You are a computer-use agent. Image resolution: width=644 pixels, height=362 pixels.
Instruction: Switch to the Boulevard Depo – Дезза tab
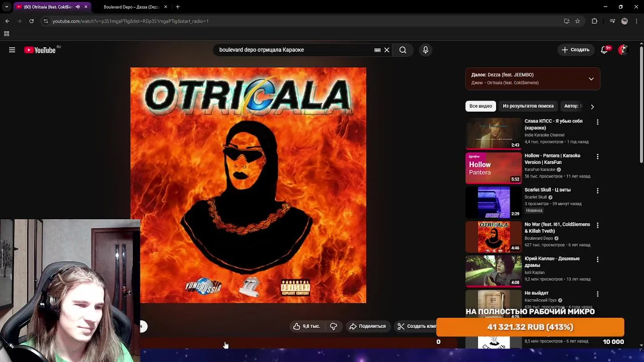tap(131, 7)
